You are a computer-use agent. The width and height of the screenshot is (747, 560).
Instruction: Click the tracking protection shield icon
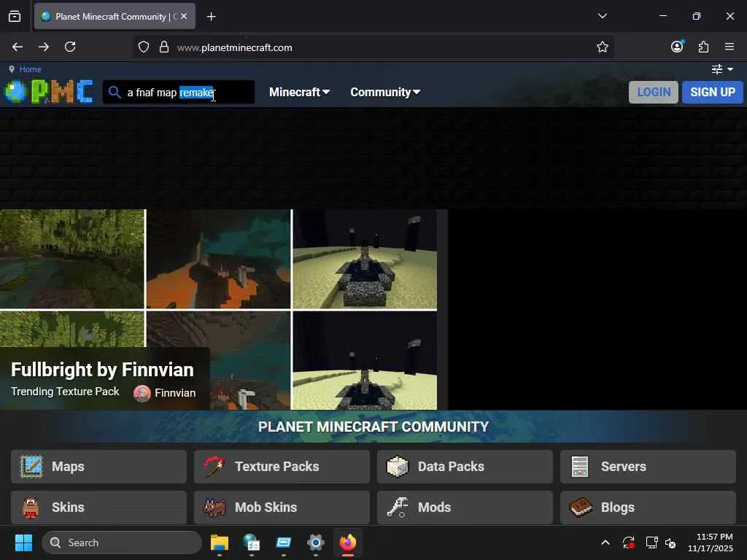tap(144, 47)
